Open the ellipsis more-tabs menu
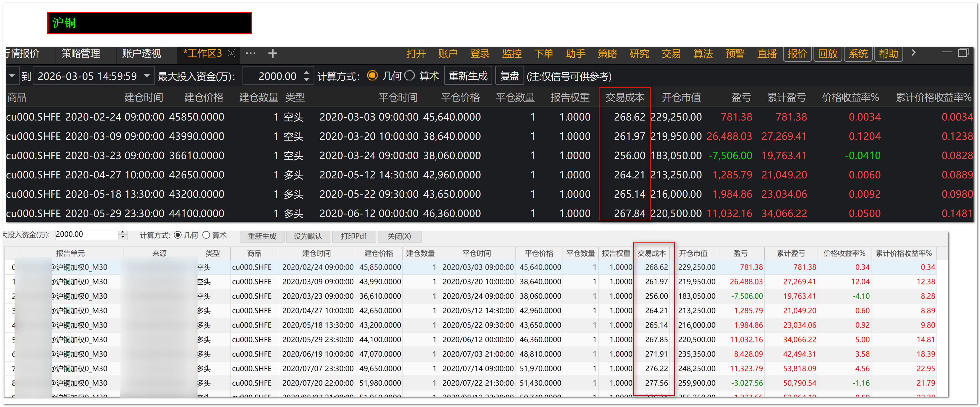The width and height of the screenshot is (980, 407). point(250,53)
